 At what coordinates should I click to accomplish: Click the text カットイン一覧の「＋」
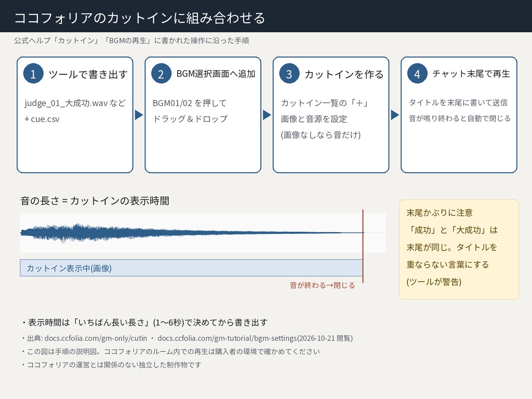pyautogui.click(x=325, y=103)
